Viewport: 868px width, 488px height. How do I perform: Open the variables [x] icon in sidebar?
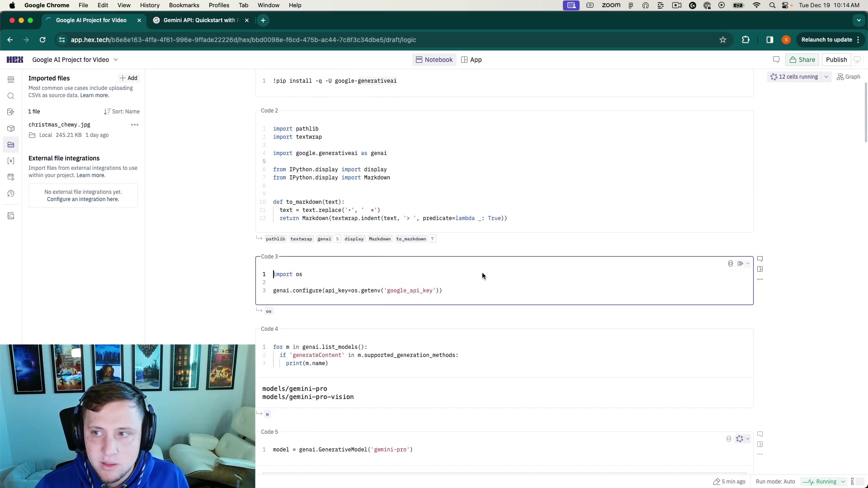pyautogui.click(x=11, y=161)
